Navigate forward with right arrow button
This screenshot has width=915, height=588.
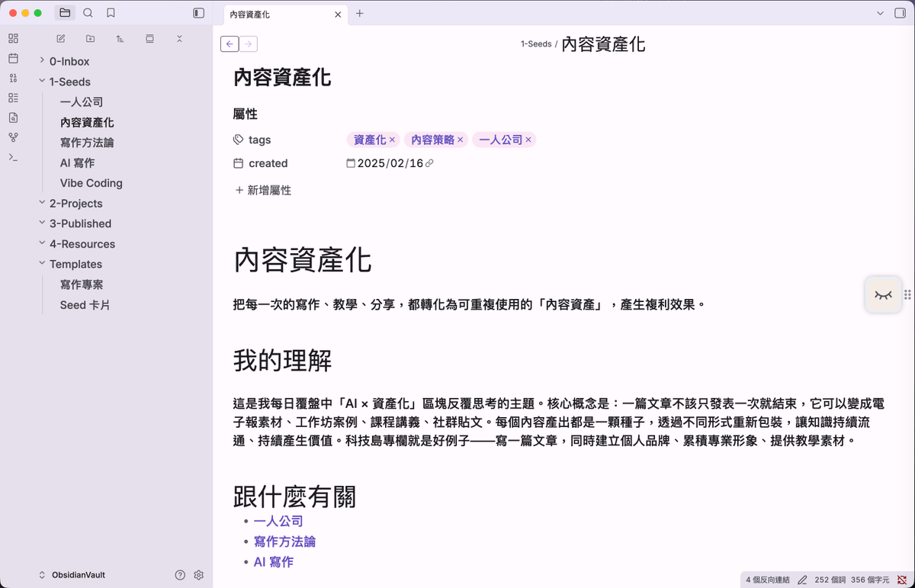click(x=248, y=44)
